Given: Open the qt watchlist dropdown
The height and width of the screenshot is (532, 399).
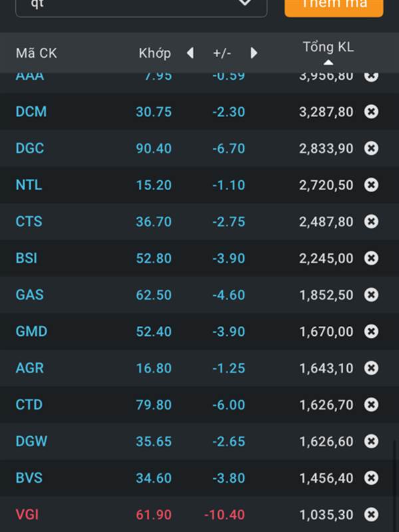Looking at the screenshot, I should [142, 5].
